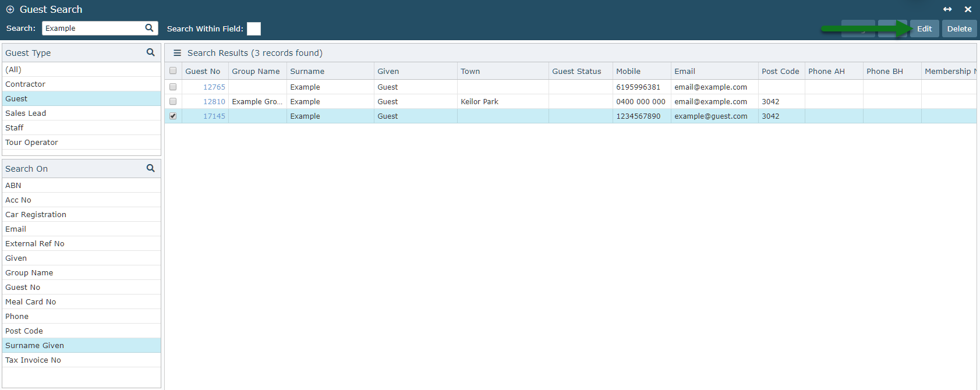980x390 pixels.
Task: Click mobile number '1234567890'
Action: click(x=638, y=116)
